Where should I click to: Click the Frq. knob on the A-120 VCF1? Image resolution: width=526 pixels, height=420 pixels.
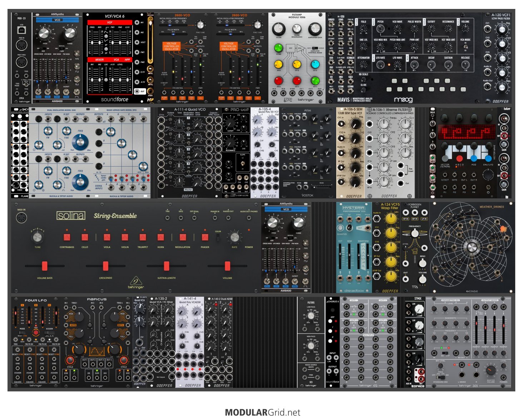[502, 30]
